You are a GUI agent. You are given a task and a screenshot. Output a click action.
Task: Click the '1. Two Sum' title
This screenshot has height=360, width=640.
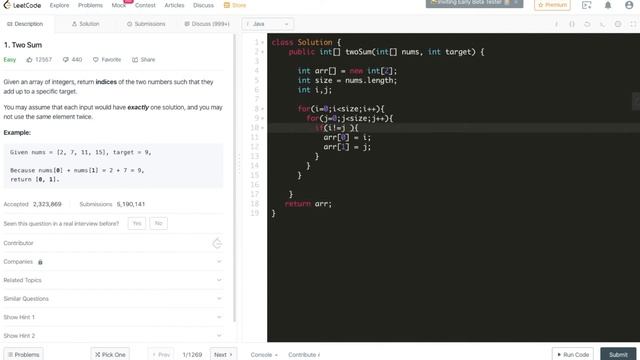click(23, 45)
